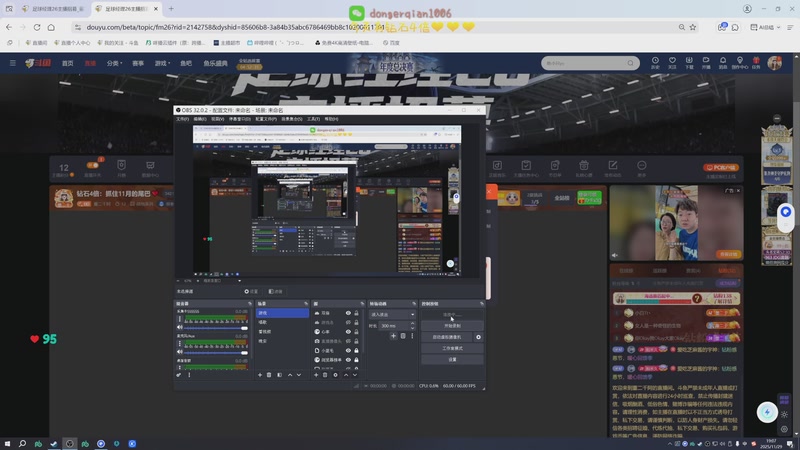Add a new scene in OBS scenes panel
This screenshot has width=800, height=450.
(x=260, y=375)
